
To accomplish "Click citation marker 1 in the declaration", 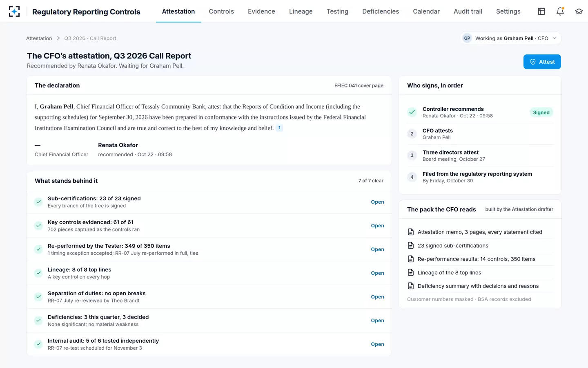I will pyautogui.click(x=279, y=128).
